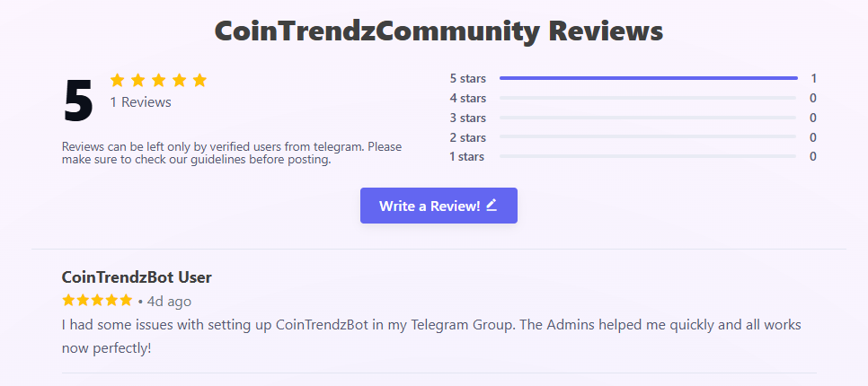Viewport: 868px width, 386px height.
Task: Click the fifth star in overall rating summary
Action: (x=199, y=80)
